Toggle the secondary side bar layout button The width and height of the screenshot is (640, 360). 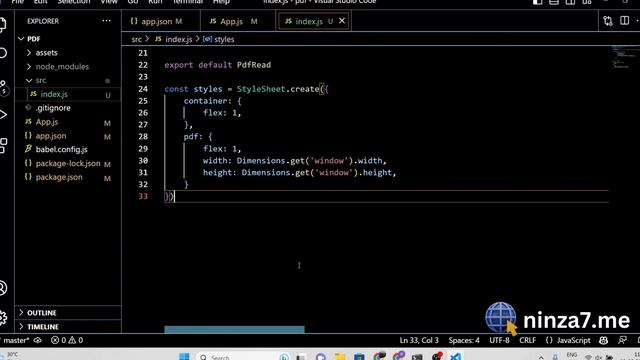(570, 2)
